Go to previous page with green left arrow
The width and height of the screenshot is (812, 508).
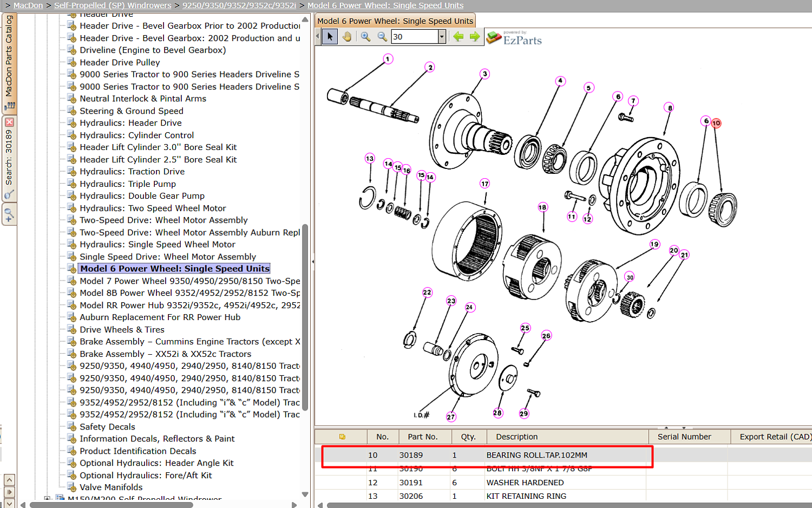[459, 37]
